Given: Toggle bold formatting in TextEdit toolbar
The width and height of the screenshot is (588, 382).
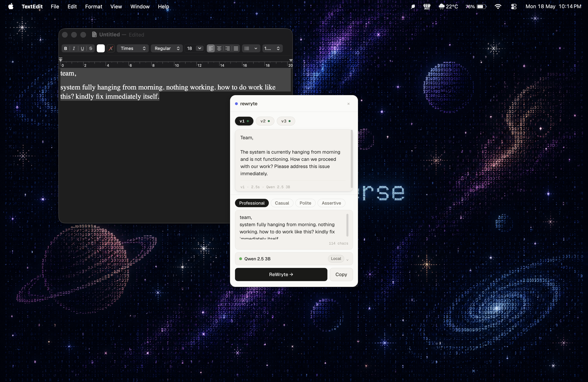Looking at the screenshot, I should pyautogui.click(x=65, y=48).
